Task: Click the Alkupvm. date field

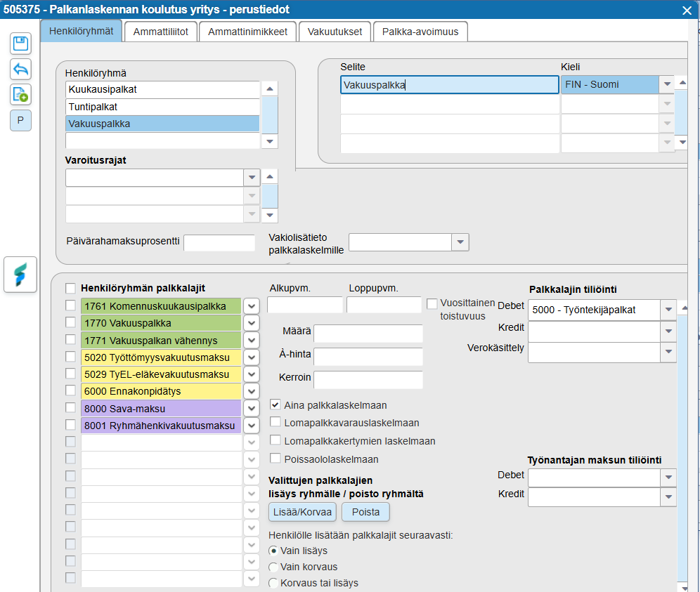Action: click(x=304, y=305)
